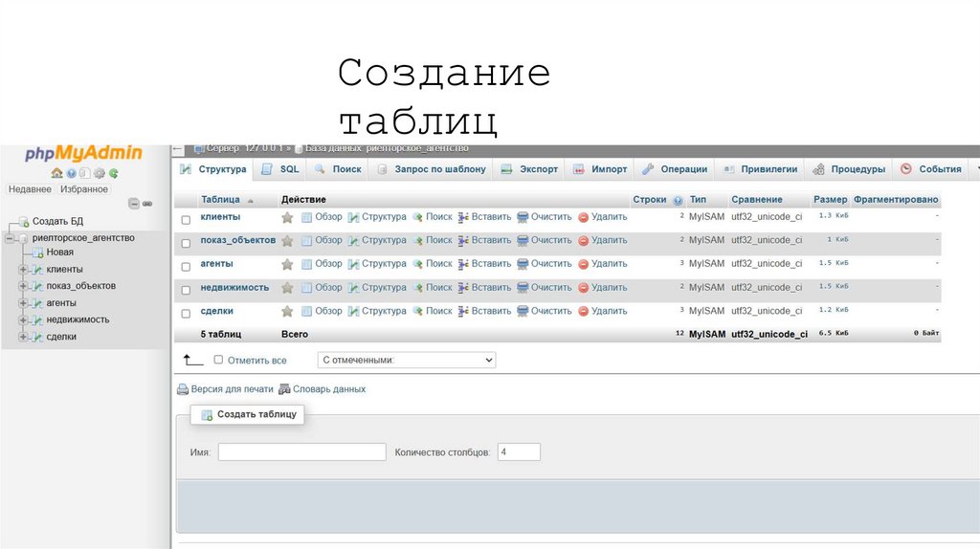The image size is (980, 549).
Task: Check the сделки table checkbox
Action: [186, 314]
